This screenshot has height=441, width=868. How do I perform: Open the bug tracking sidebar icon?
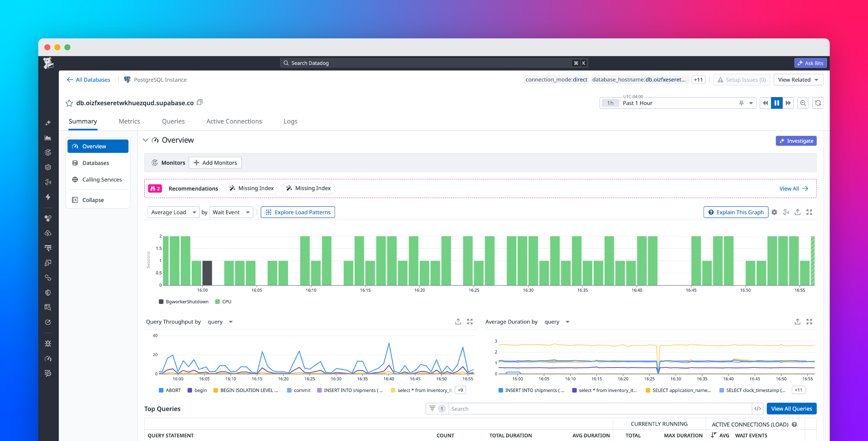click(x=48, y=344)
